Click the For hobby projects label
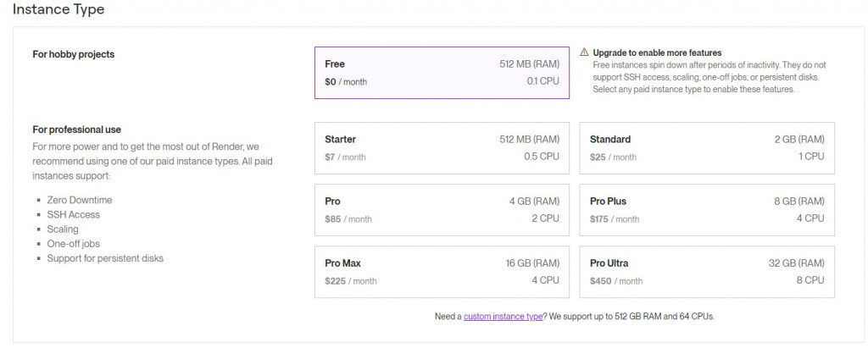Viewport: 868px width, 348px height. click(74, 54)
